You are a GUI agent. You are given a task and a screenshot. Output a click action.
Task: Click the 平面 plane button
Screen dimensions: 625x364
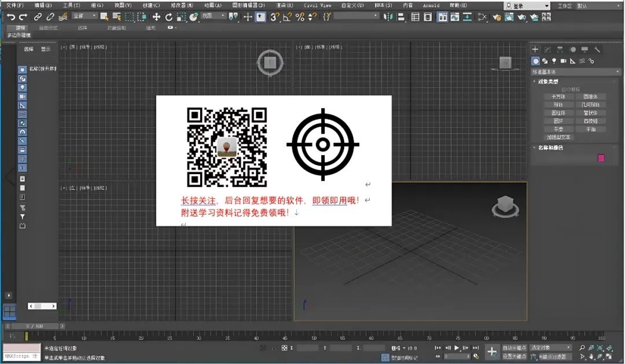click(x=591, y=129)
